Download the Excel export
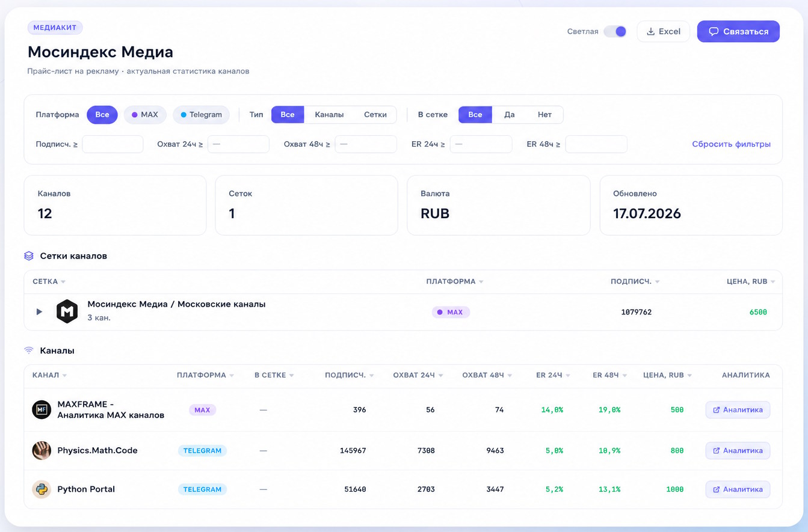 coord(663,31)
